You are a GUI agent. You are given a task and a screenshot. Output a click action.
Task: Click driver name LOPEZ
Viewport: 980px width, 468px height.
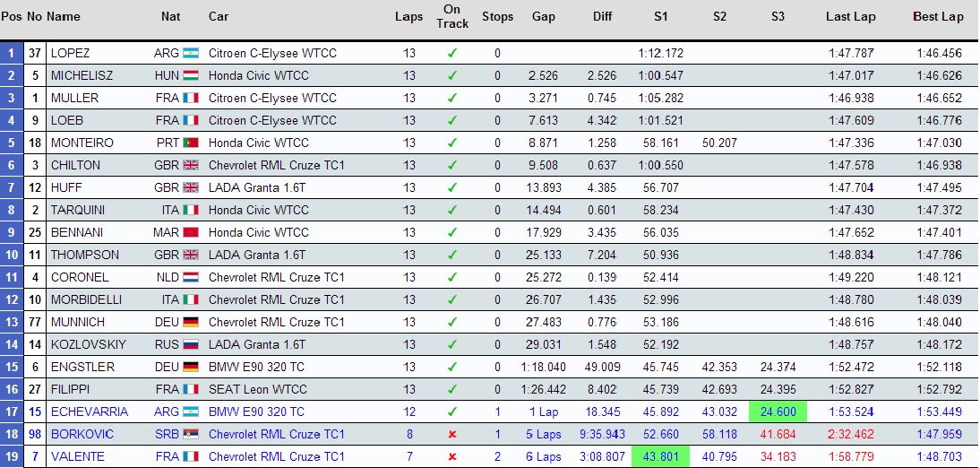point(70,53)
